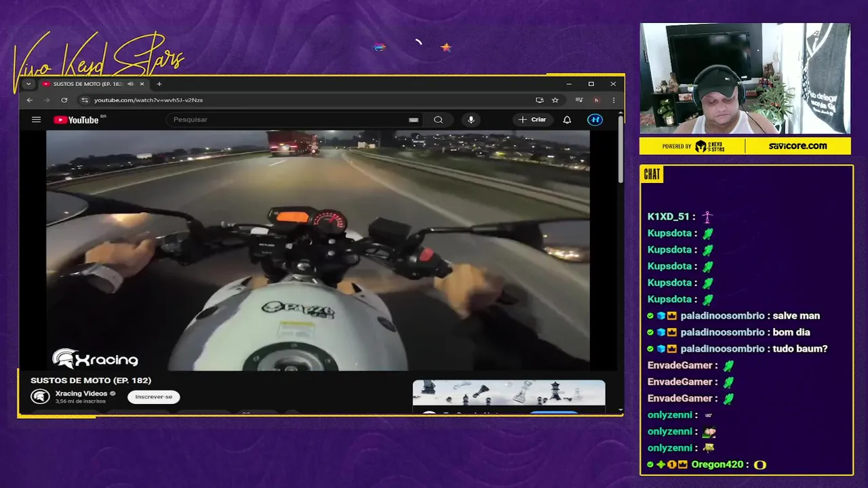Screen dimensions: 868x488
Task: Reload the page with the refresh icon
Action: click(x=64, y=100)
